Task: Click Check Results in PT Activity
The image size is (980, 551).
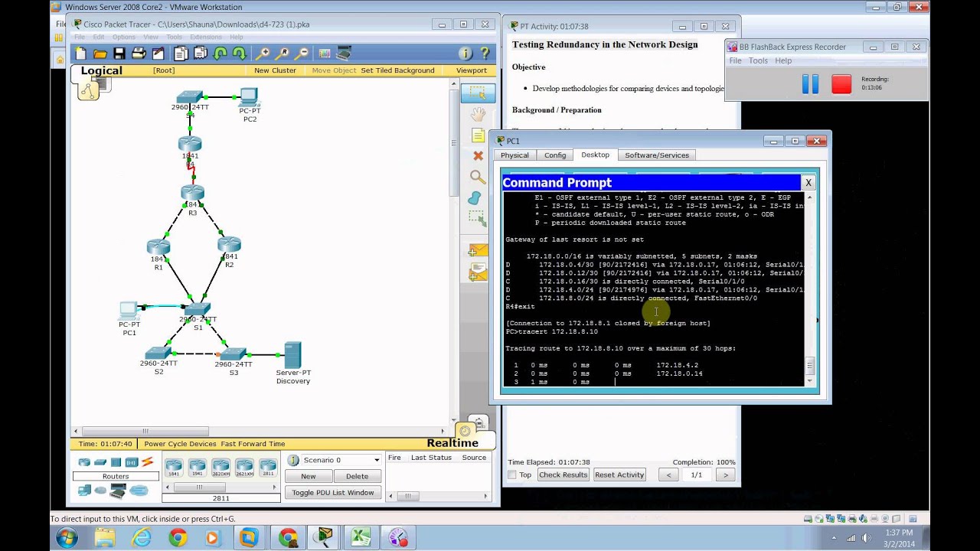Action: (x=563, y=474)
